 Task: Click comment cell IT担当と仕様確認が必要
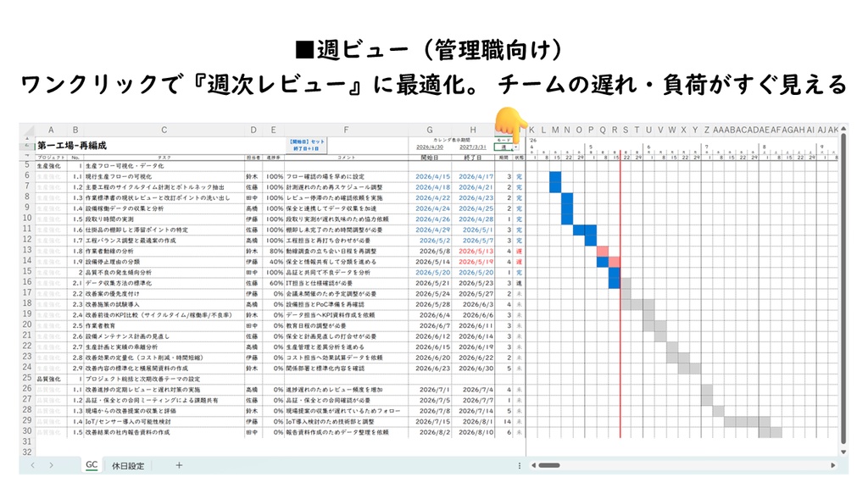tap(347, 283)
